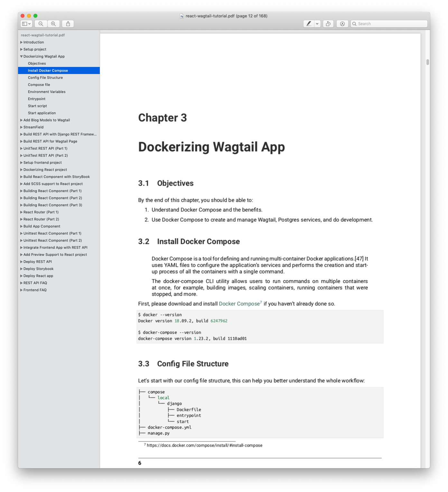Open the Start application section

pos(59,113)
